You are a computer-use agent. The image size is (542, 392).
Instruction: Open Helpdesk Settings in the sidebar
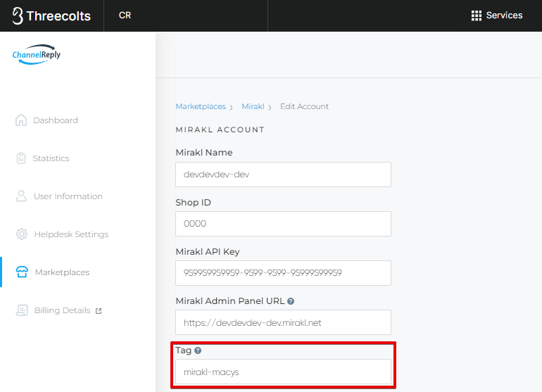[71, 234]
